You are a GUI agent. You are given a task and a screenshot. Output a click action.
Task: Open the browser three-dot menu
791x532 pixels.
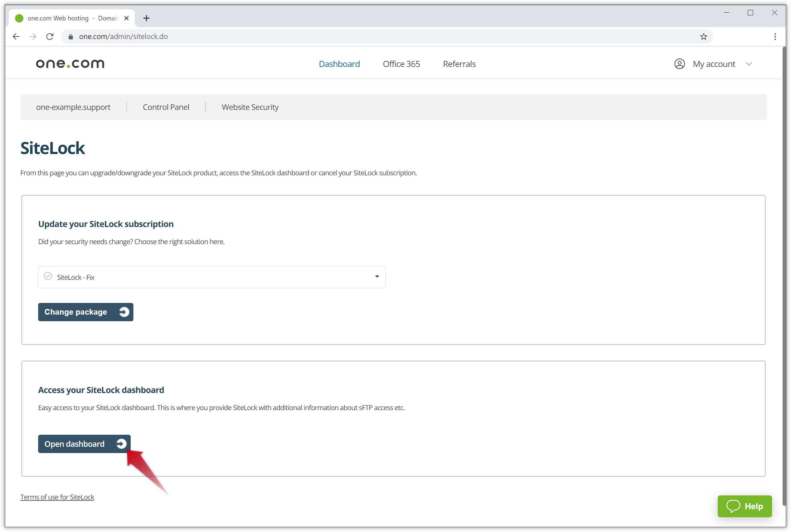coord(775,36)
